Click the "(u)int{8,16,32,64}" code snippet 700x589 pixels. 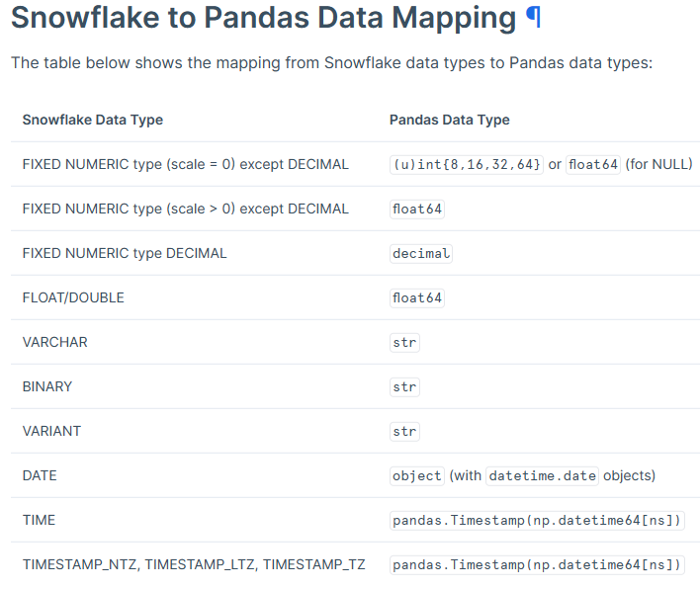point(467,164)
